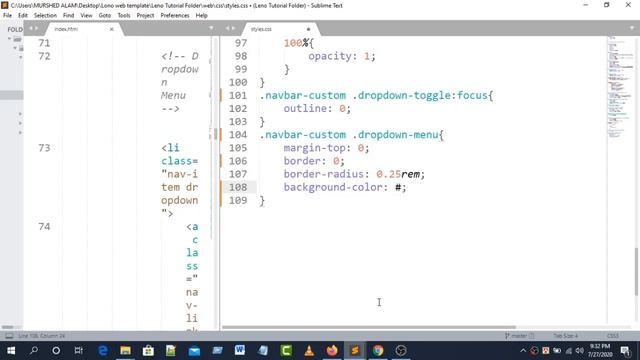Click unsaved dot on styles.css tab
The width and height of the screenshot is (640, 360).
coord(308,29)
